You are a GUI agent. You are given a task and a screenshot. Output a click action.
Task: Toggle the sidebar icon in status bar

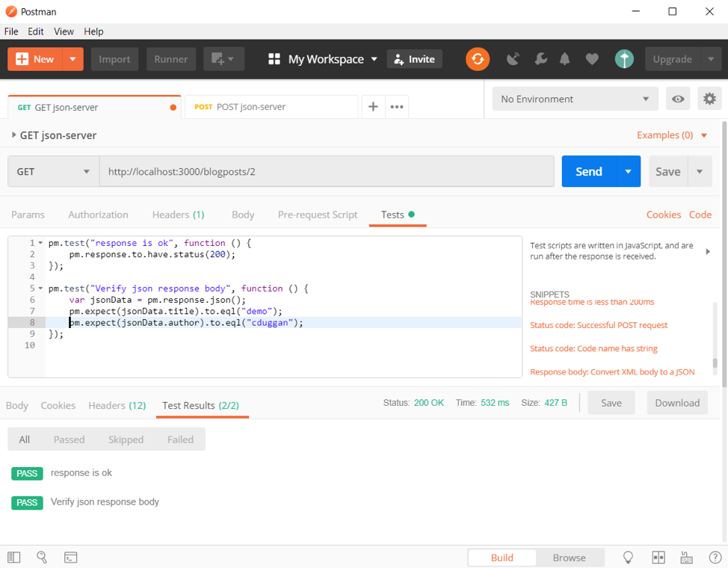tap(14, 558)
